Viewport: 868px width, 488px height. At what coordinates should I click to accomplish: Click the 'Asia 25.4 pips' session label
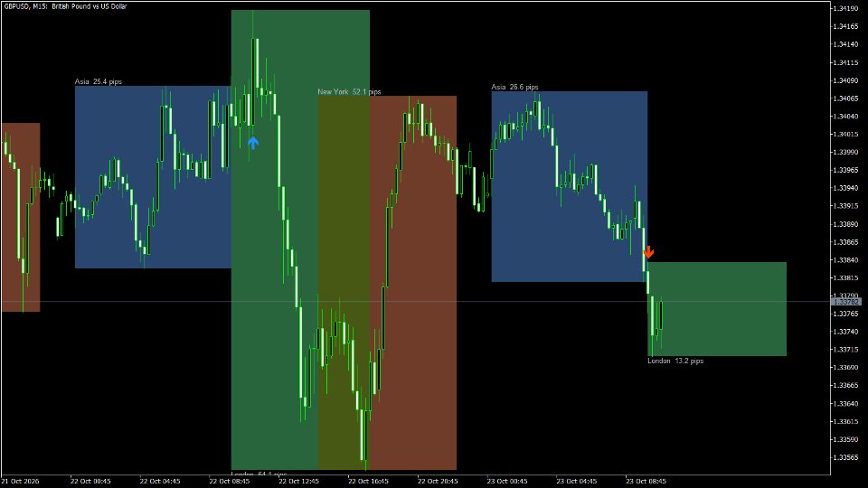[99, 82]
